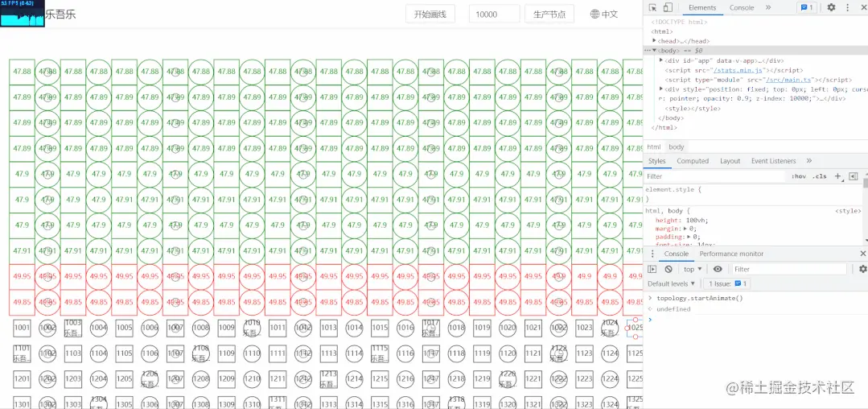
Task: Select html in the breadcrumb
Action: [654, 147]
